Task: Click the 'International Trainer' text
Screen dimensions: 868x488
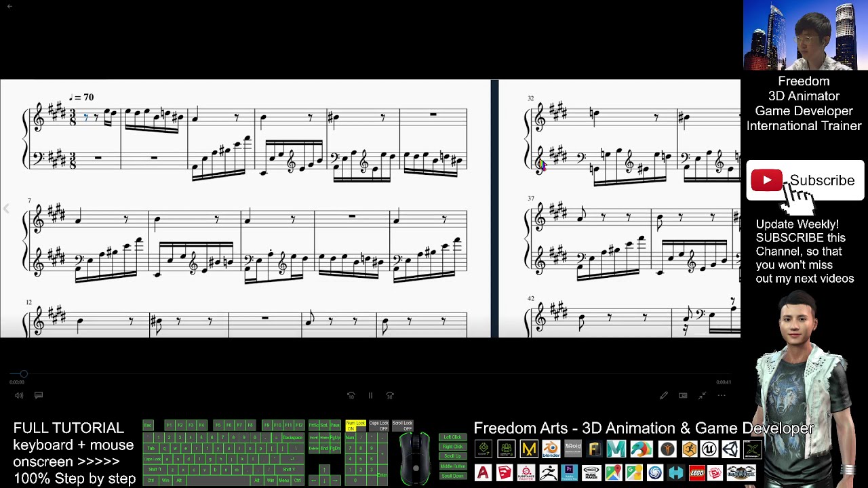Action: click(x=804, y=126)
